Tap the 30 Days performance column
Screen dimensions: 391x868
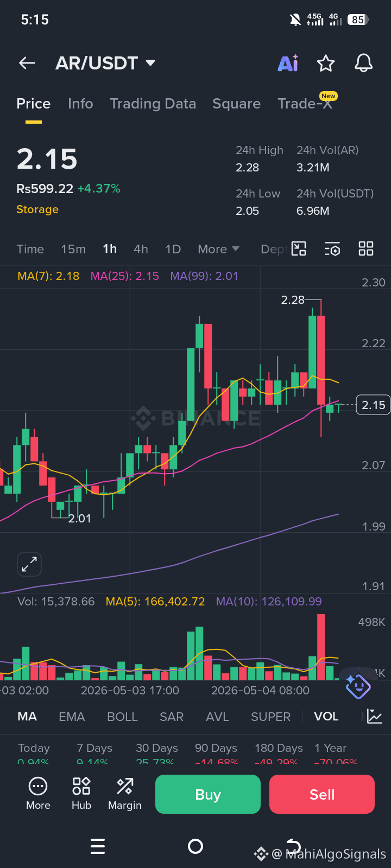(x=157, y=754)
